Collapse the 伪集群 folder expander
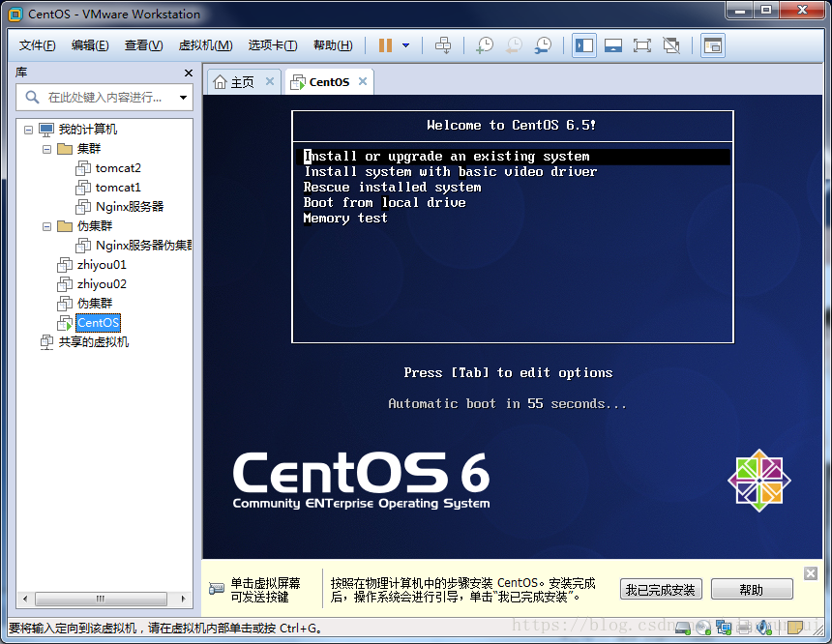Image resolution: width=832 pixels, height=644 pixels. pyautogui.click(x=46, y=226)
